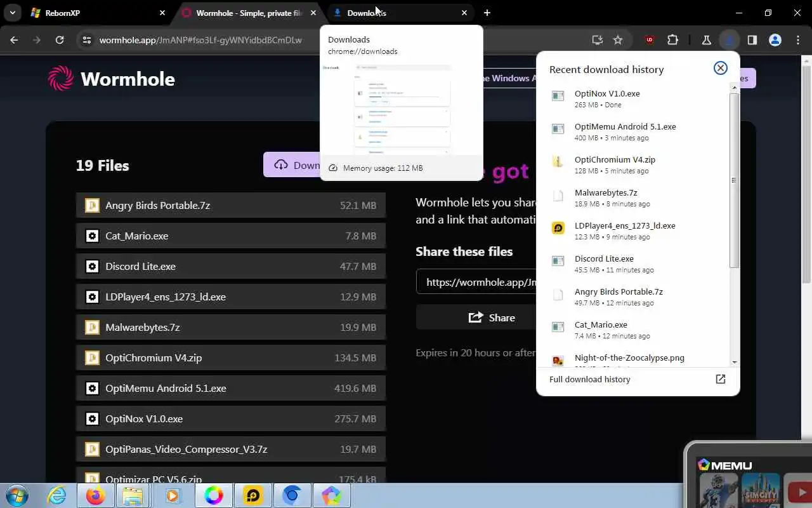Open Chrome Labs flask icon

707,40
